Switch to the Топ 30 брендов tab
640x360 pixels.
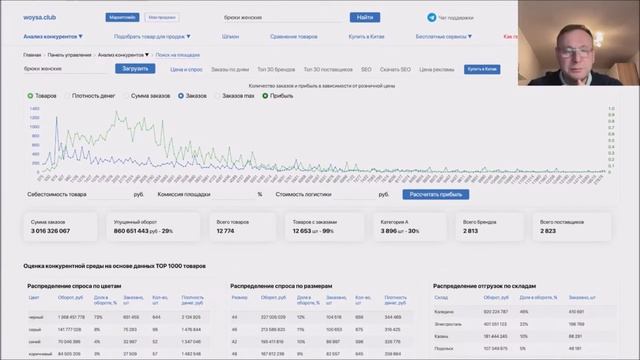pyautogui.click(x=276, y=69)
